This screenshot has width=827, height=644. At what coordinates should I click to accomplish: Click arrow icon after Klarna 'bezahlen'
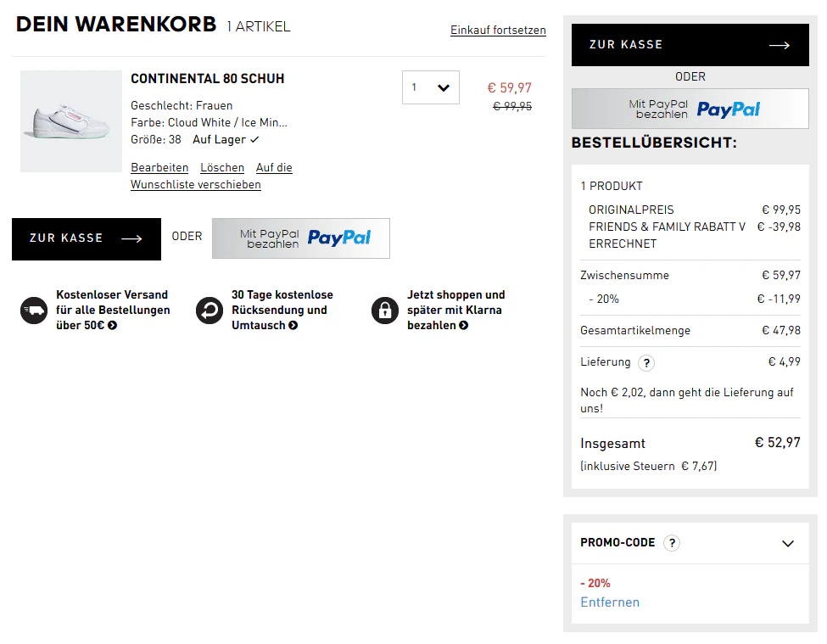click(x=464, y=326)
